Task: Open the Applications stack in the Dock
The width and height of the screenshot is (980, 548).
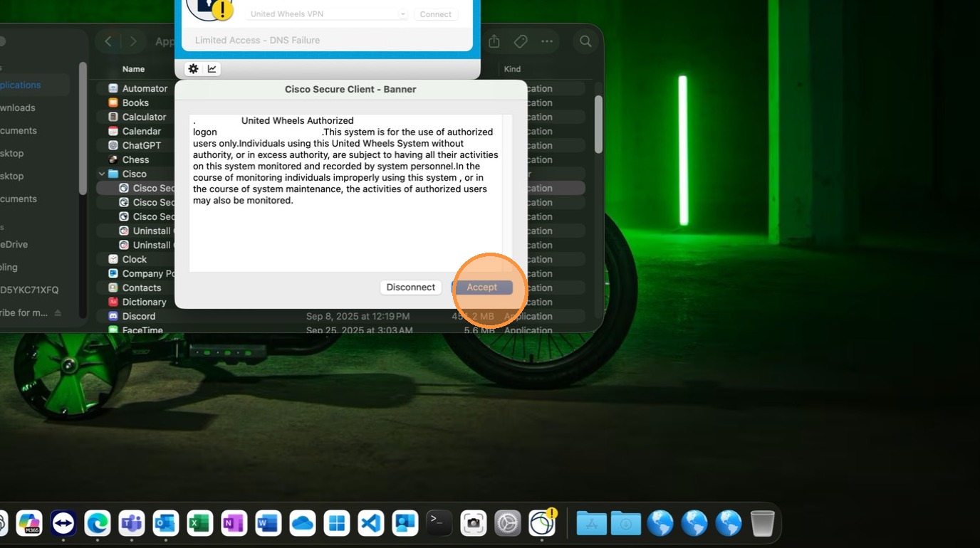Action: (592, 524)
